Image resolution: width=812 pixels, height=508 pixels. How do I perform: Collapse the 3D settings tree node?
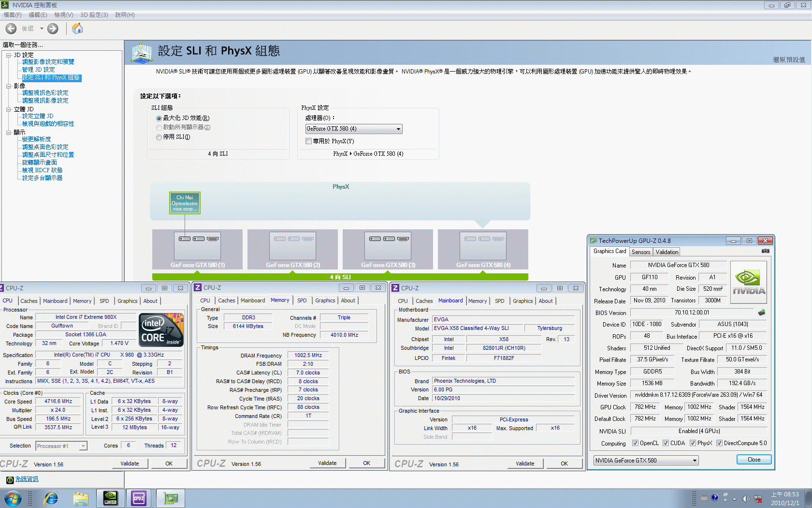[9, 55]
